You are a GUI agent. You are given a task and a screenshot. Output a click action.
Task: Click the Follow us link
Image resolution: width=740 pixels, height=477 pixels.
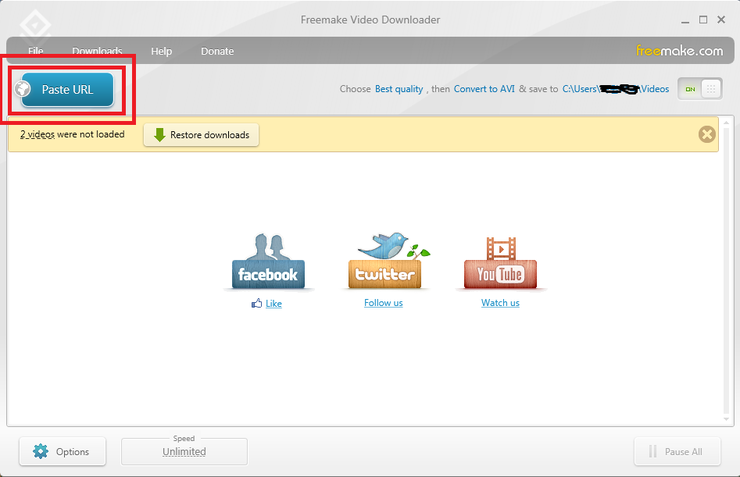point(383,303)
